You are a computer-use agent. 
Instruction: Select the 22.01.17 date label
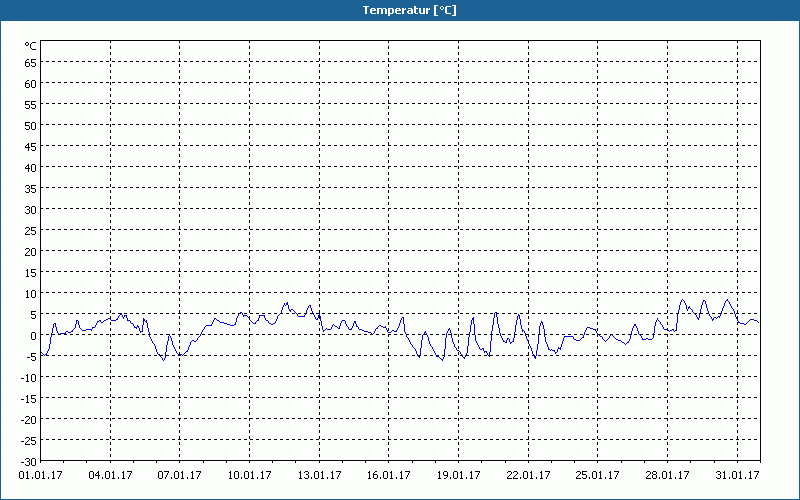(527, 476)
